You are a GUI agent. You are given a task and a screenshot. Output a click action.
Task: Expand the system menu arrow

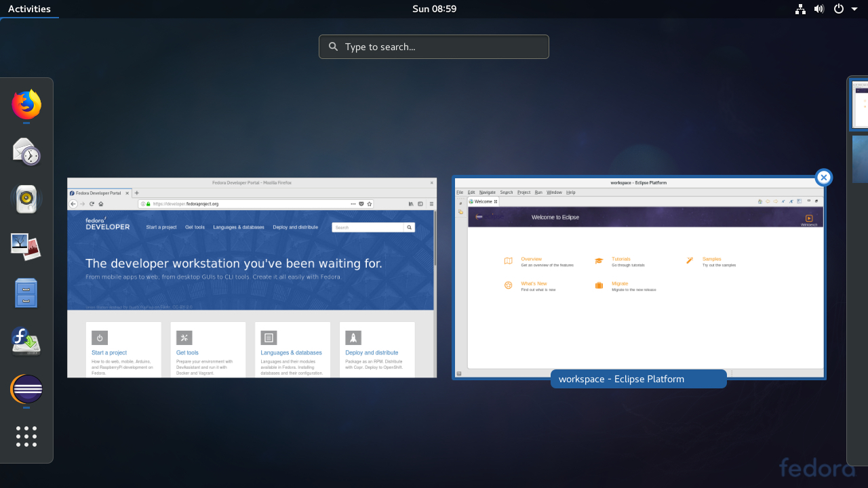[853, 9]
